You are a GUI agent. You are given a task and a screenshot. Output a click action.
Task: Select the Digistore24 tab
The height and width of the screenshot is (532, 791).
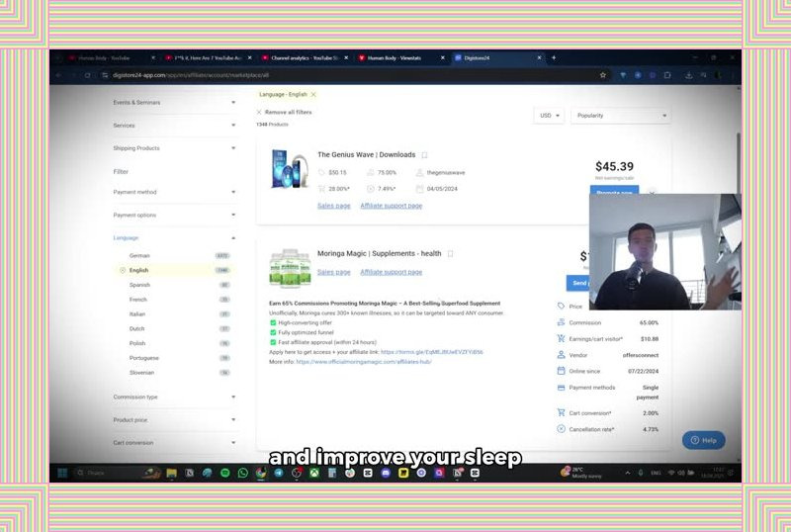point(497,58)
